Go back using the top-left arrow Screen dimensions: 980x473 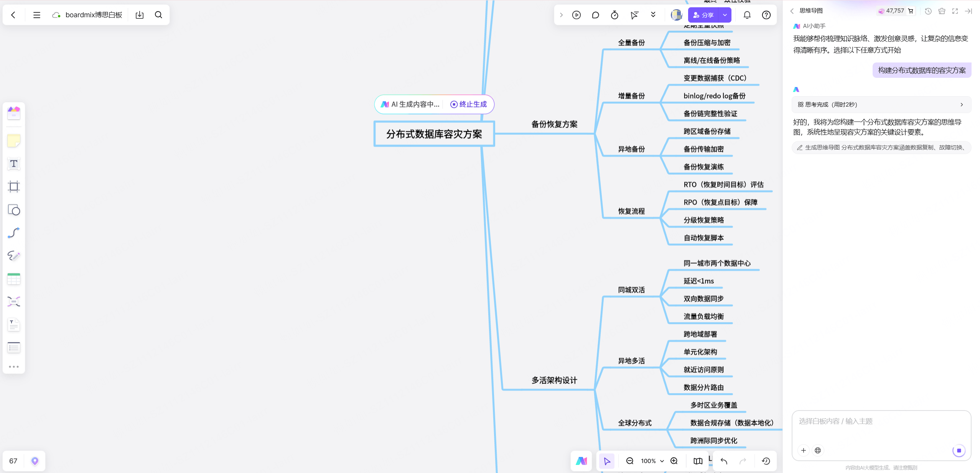coord(13,15)
